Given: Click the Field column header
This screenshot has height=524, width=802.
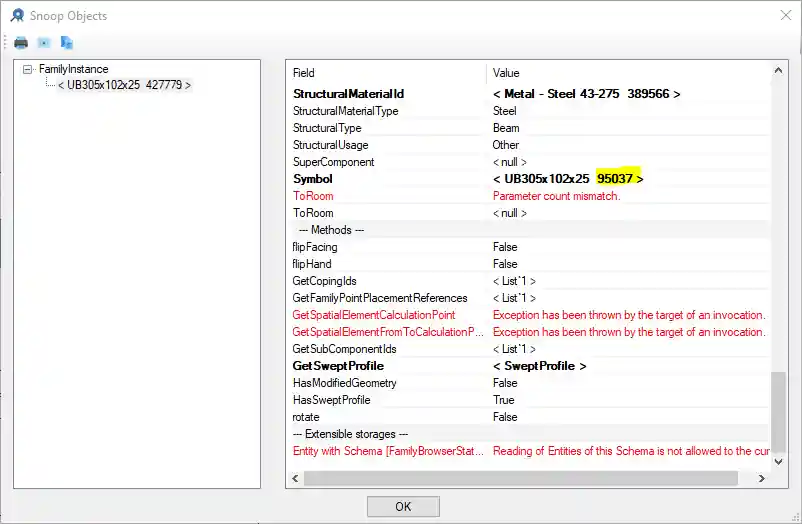Looking at the screenshot, I should coord(304,73).
